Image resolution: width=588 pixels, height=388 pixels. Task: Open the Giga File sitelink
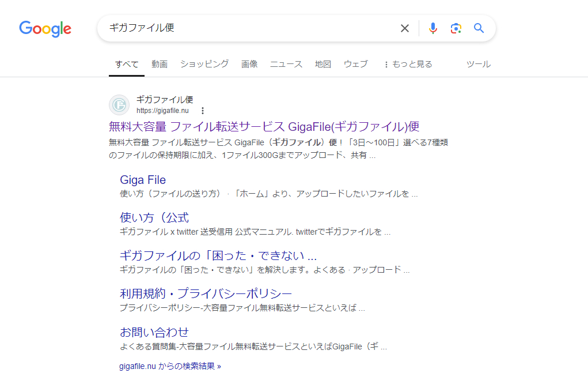click(143, 179)
